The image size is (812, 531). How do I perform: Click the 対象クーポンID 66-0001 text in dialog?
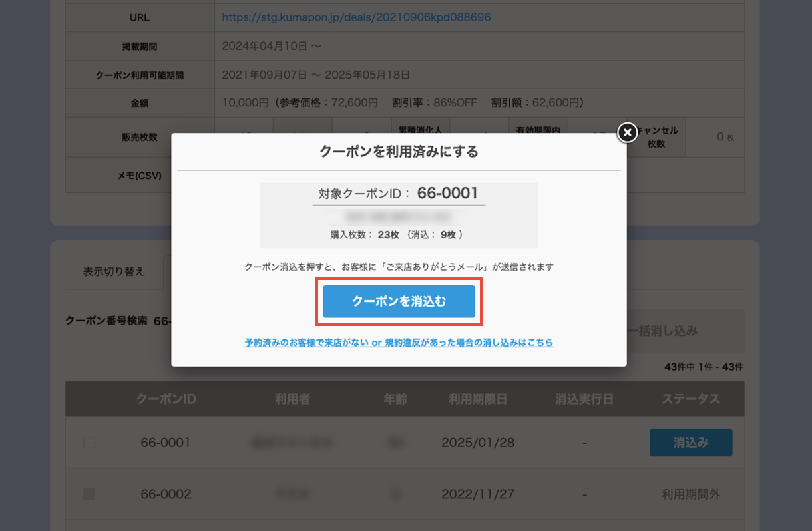tap(399, 194)
